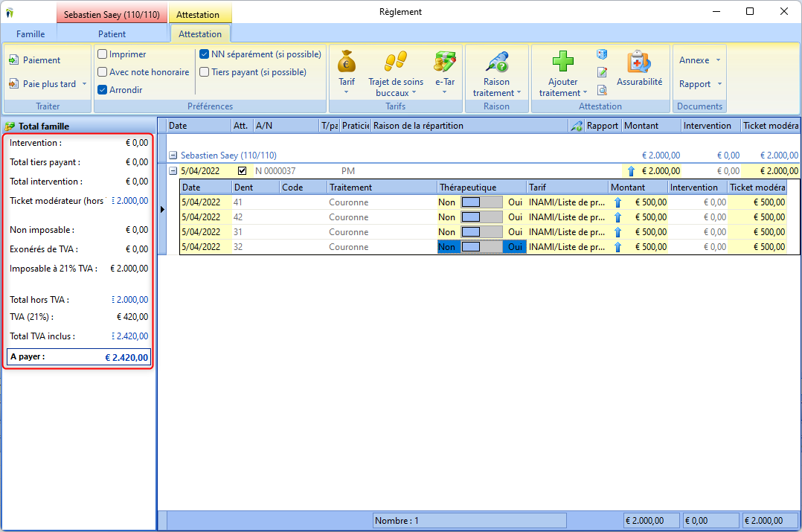Click the Tarif money bag icon

click(x=346, y=62)
